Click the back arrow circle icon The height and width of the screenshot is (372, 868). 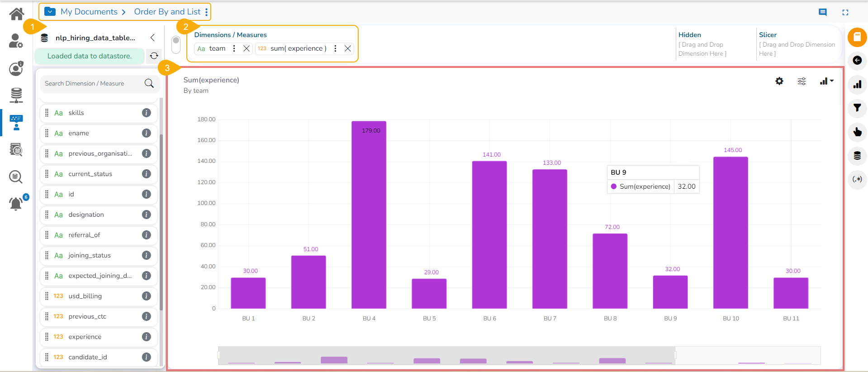857,60
